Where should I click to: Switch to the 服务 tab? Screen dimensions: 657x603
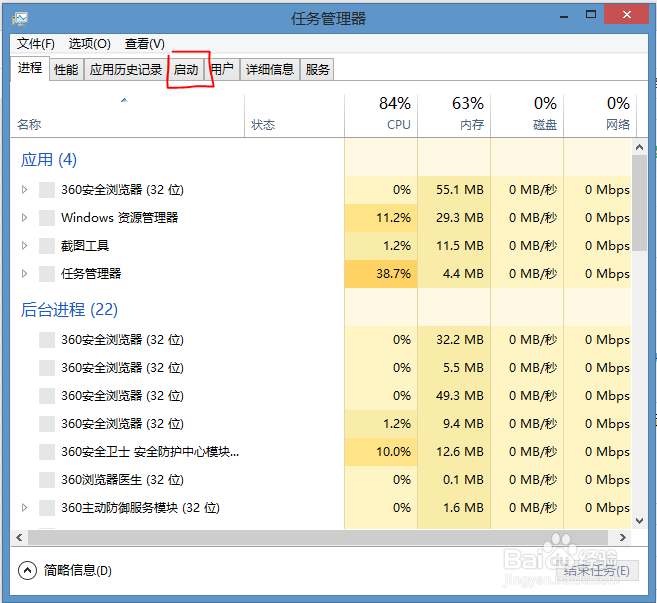pyautogui.click(x=317, y=70)
